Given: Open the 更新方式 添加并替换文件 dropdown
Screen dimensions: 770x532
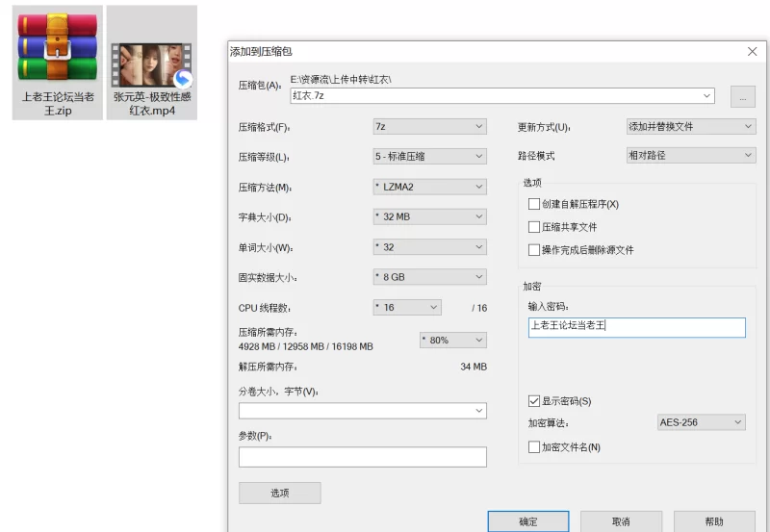Looking at the screenshot, I should [691, 127].
